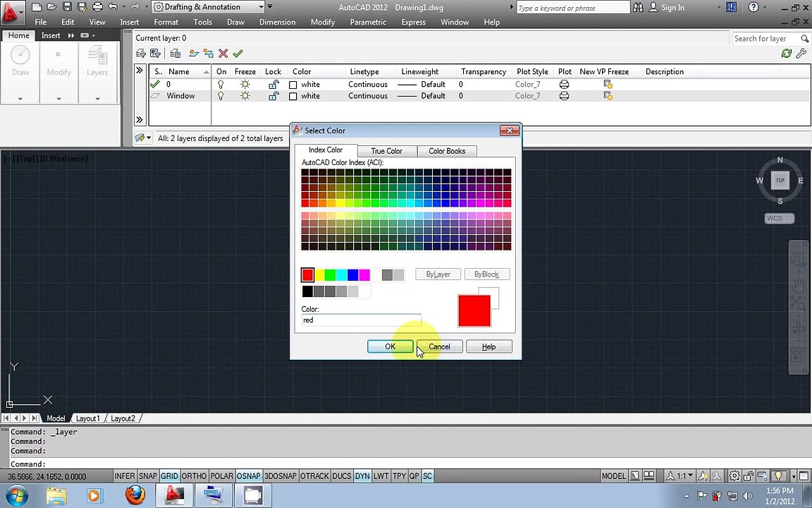Click the ByLayer button
Image resolution: width=812 pixels, height=508 pixels.
(x=438, y=274)
